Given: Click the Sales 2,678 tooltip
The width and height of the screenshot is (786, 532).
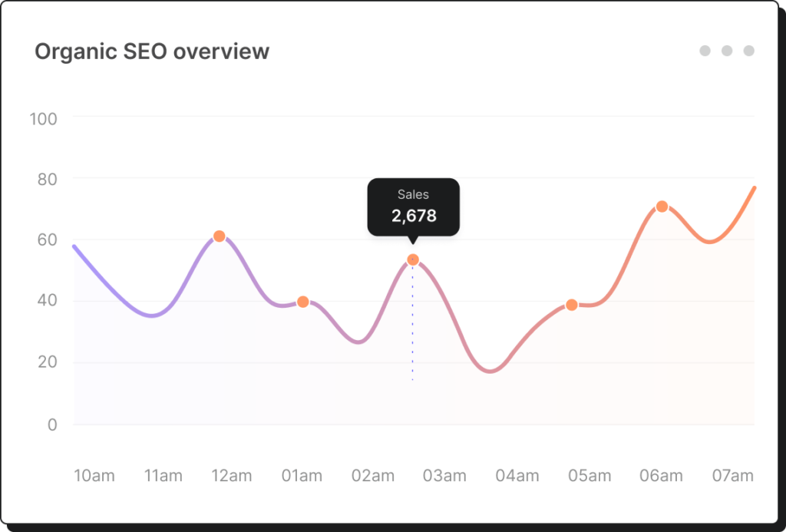Looking at the screenshot, I should (x=414, y=207).
